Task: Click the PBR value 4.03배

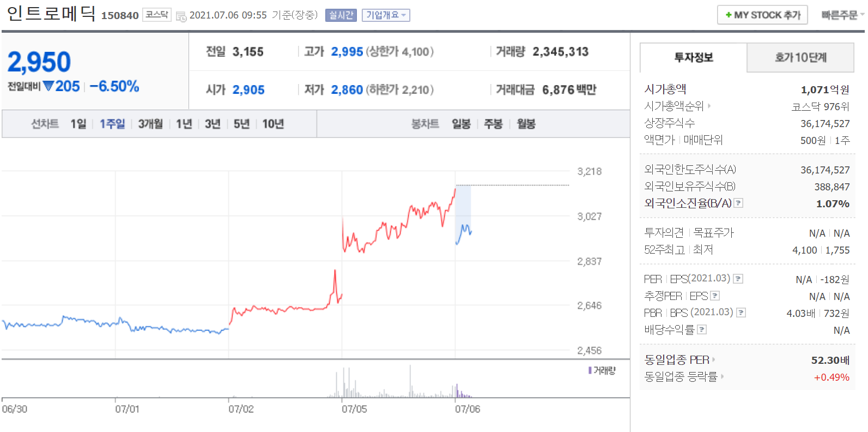Action: (801, 313)
